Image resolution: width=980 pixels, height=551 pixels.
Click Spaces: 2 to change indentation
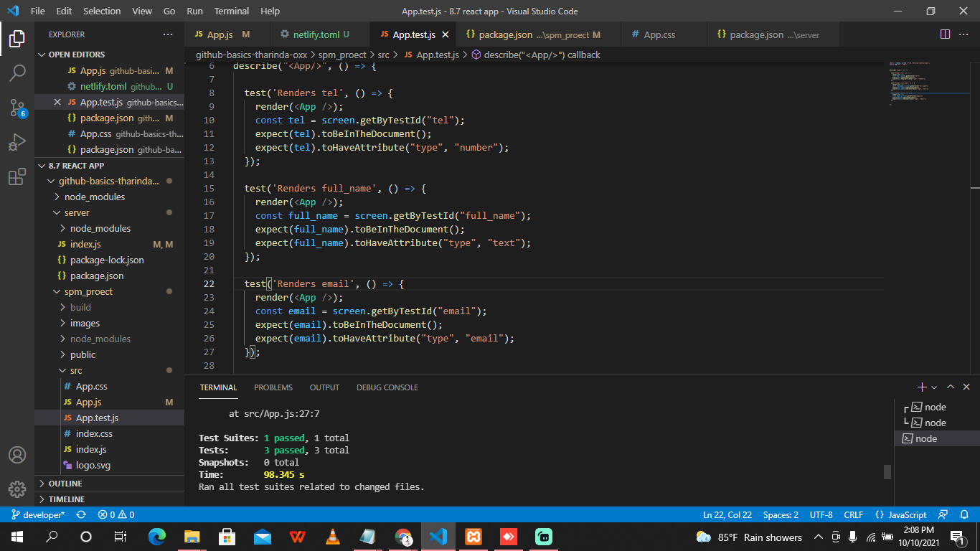coord(780,514)
